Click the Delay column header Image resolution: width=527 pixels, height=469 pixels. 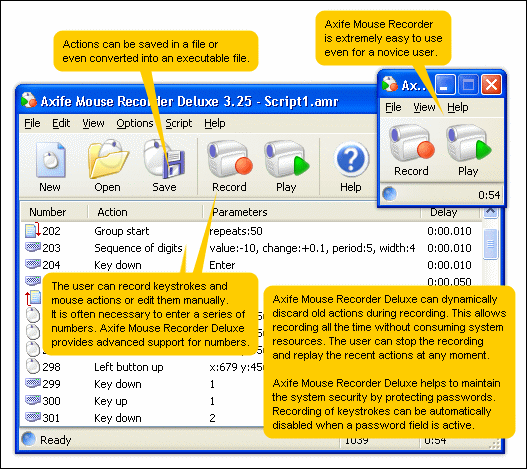450,212
